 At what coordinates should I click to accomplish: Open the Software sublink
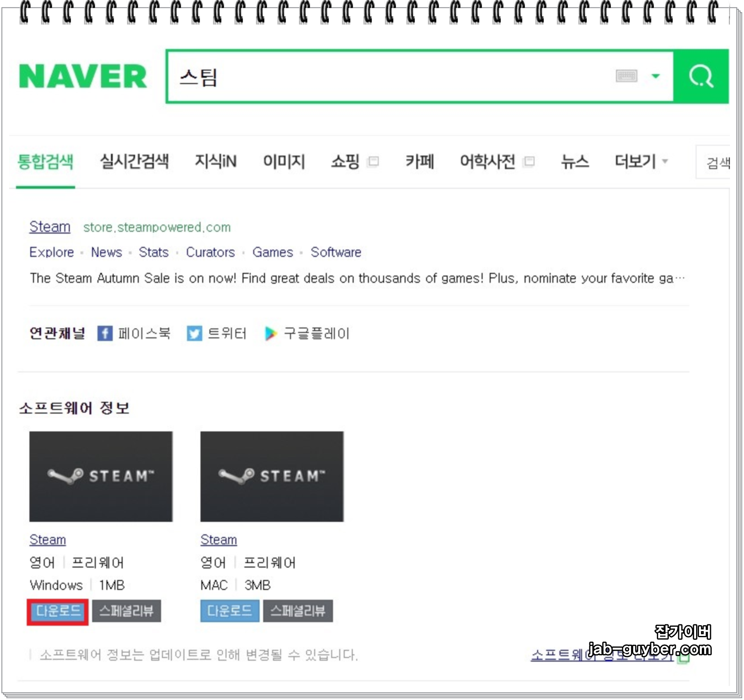point(336,252)
